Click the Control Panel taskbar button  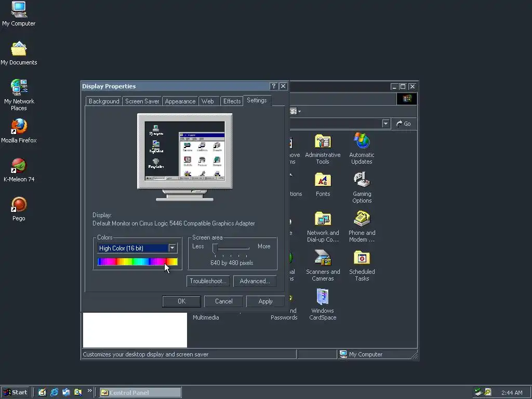click(140, 393)
